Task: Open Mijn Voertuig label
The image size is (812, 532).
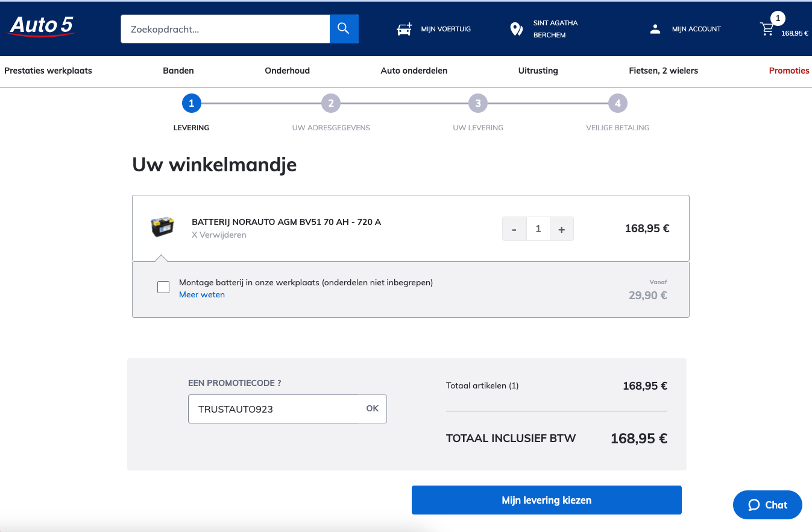Action: (446, 29)
